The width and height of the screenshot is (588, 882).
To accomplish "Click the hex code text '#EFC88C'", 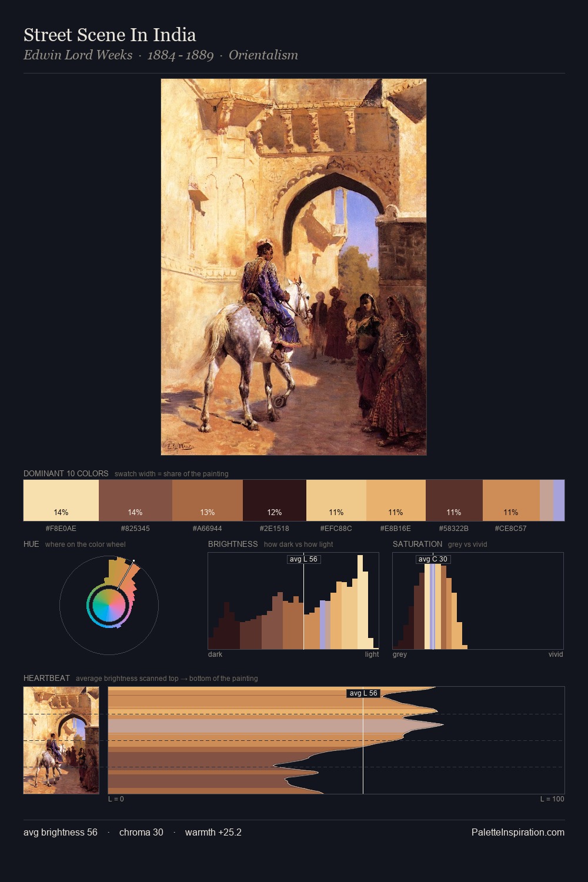I will click(336, 528).
